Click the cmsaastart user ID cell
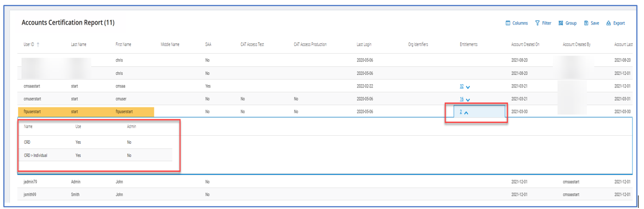This screenshot has height=209, width=644. pos(32,86)
